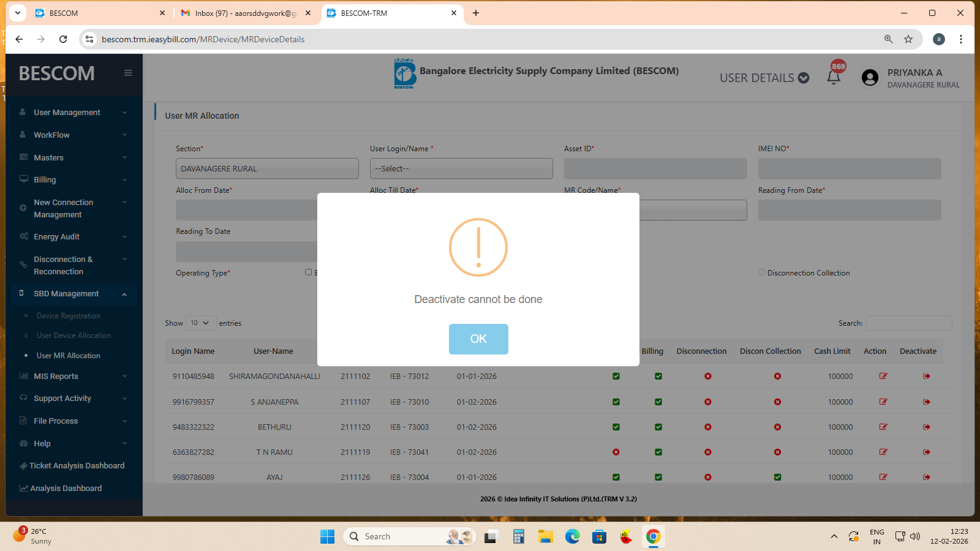Enable the Disconnection Collection checkbox
The height and width of the screenshot is (551, 980).
pyautogui.click(x=761, y=272)
